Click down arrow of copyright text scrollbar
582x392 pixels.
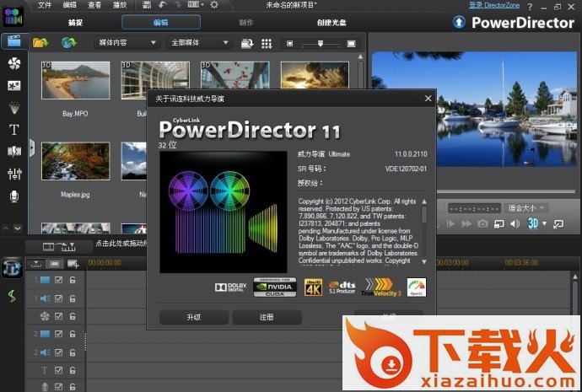pos(424,261)
